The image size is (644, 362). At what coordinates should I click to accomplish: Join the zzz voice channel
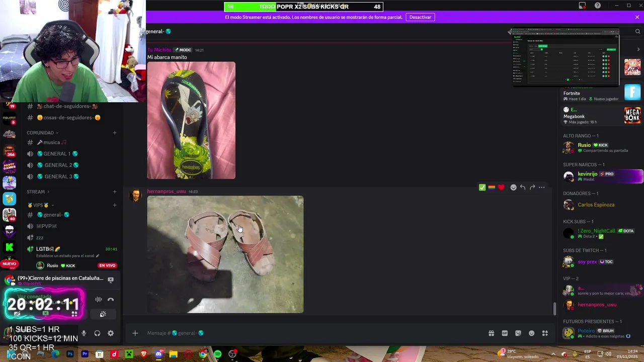(72, 237)
